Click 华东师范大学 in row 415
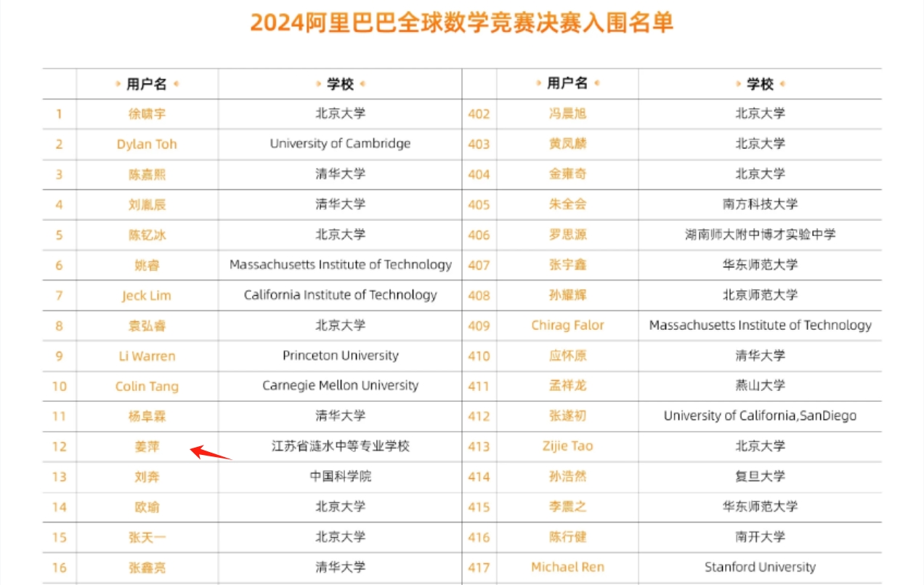The height and width of the screenshot is (585, 924). [x=761, y=507]
